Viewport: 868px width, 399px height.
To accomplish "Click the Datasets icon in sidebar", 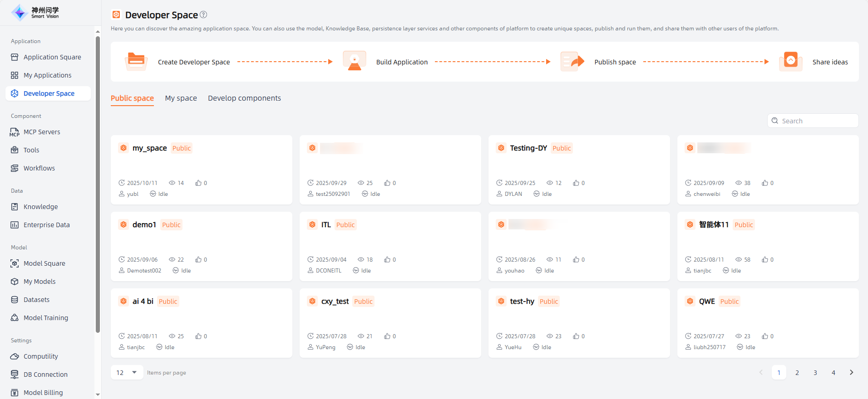I will tap(15, 300).
